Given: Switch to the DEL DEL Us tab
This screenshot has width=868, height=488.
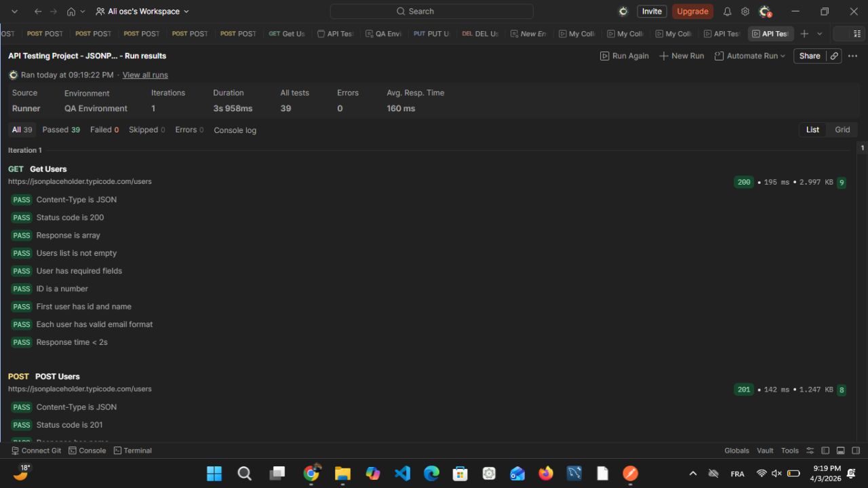Looking at the screenshot, I should 480,34.
